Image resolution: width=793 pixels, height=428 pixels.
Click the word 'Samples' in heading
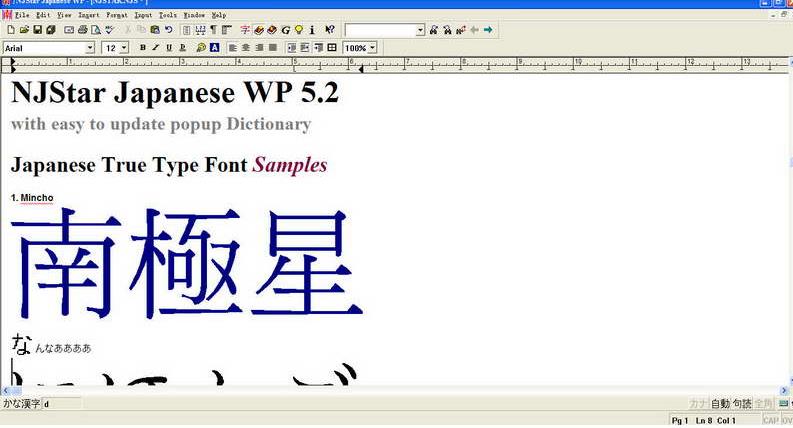pyautogui.click(x=290, y=165)
